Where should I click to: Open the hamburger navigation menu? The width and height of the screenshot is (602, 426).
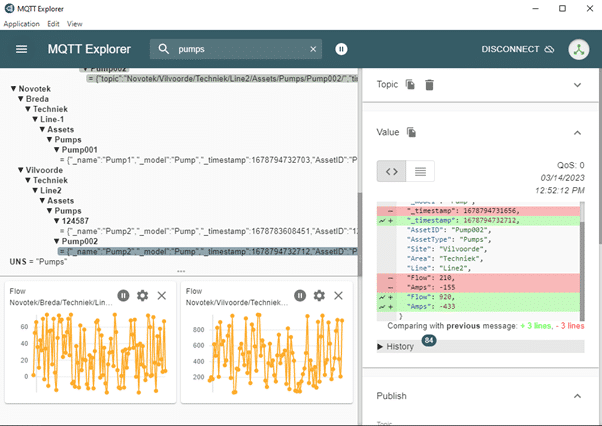point(22,49)
